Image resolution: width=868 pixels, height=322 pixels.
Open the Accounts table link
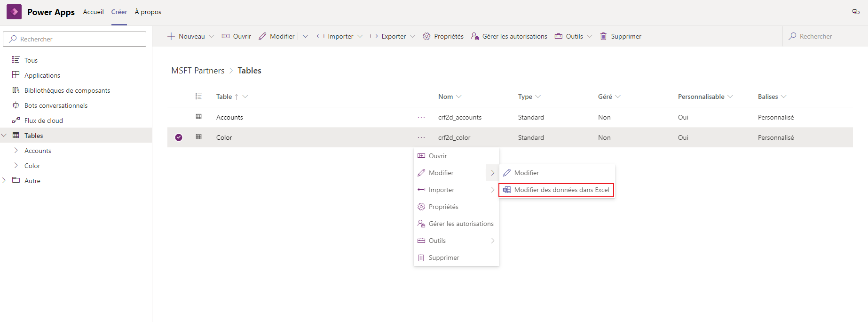(229, 117)
